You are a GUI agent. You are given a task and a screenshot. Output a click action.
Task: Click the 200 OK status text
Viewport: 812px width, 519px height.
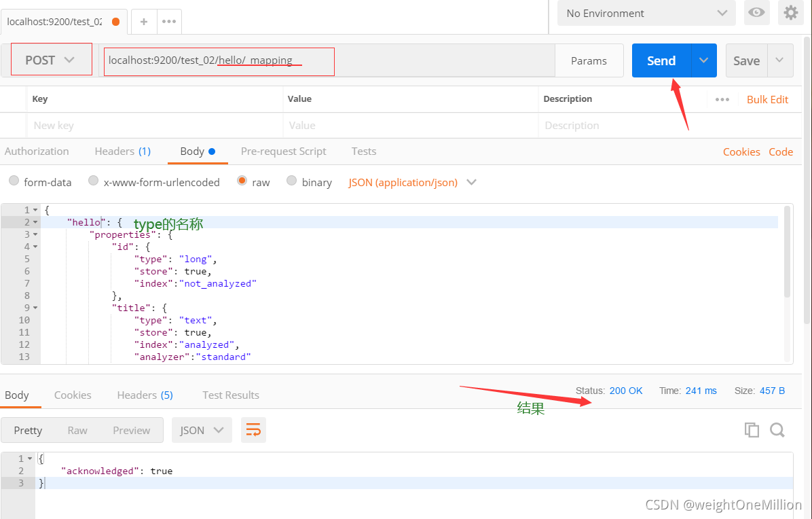click(x=625, y=391)
